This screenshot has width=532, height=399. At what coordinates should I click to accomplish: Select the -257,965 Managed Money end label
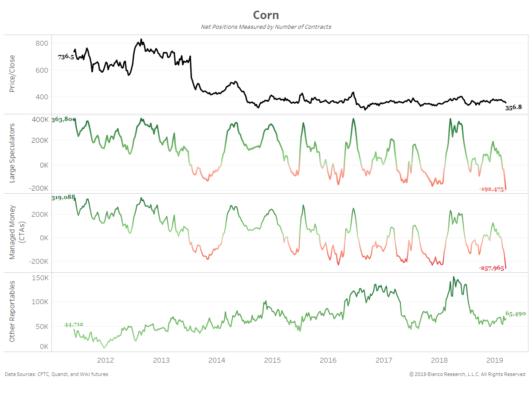coord(492,268)
